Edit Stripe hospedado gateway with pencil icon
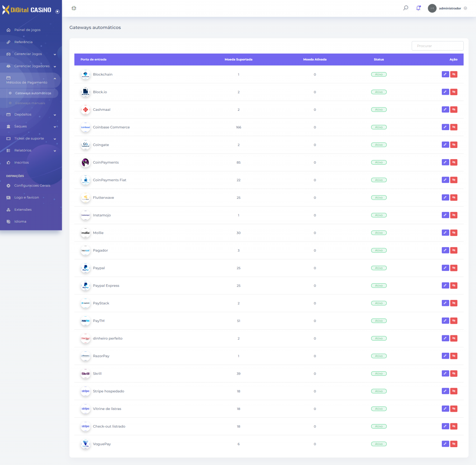 (x=446, y=391)
